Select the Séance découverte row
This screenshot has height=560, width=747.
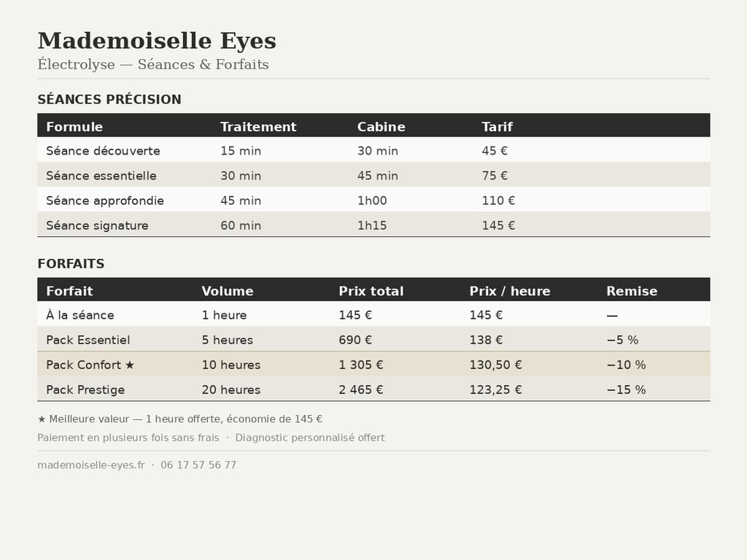pos(103,151)
